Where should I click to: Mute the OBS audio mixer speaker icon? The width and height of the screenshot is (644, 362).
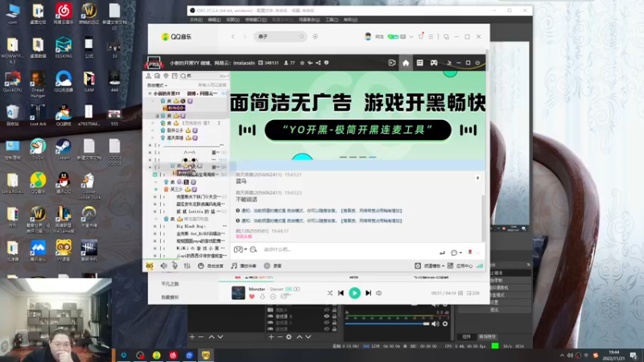pyautogui.click(x=436, y=324)
